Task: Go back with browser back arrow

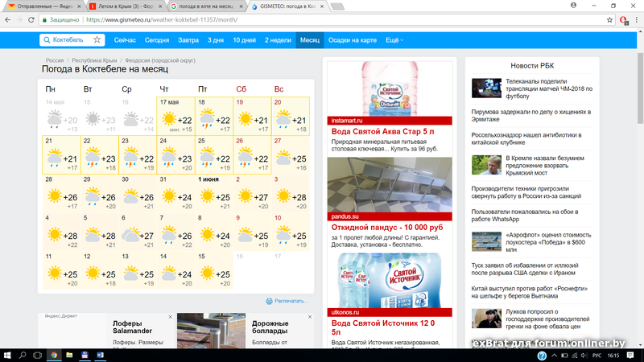Action: (x=10, y=19)
